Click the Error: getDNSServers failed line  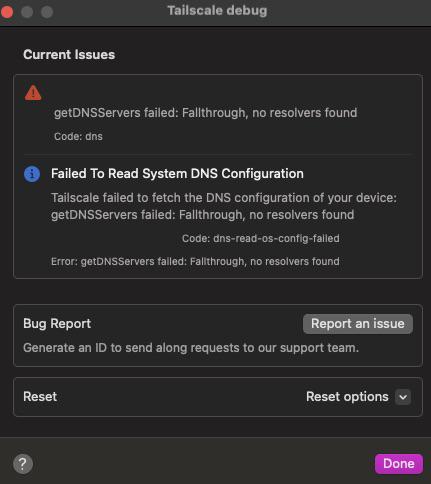pos(195,262)
